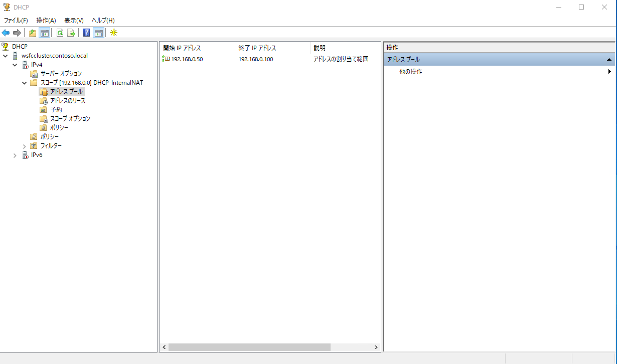Image resolution: width=617 pixels, height=364 pixels.
Task: Sort by the 終了 IP アドレス column header
Action: click(272, 48)
